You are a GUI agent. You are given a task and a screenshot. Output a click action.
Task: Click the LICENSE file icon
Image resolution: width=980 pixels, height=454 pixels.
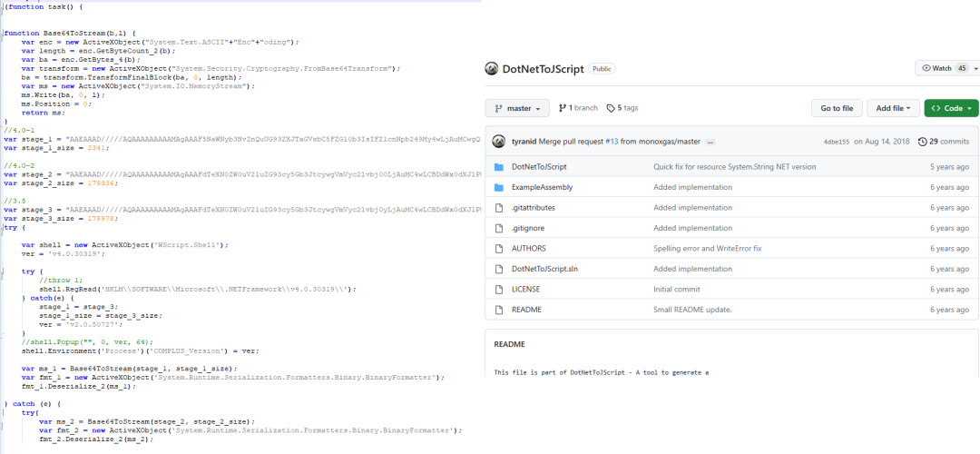click(x=499, y=290)
